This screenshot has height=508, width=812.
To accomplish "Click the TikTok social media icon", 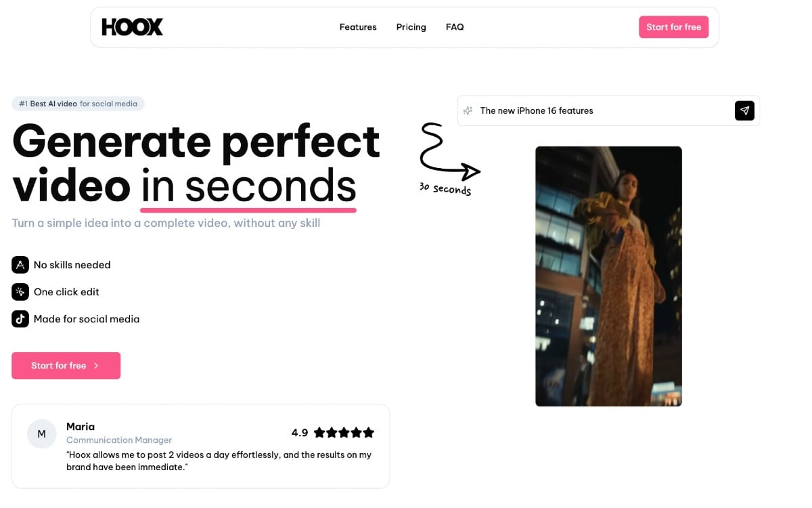I will 20,319.
